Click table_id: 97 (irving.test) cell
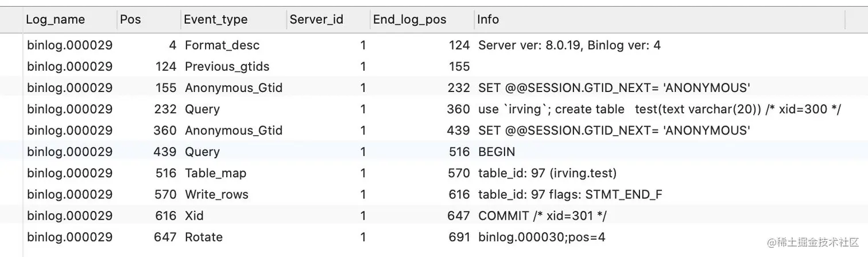 [547, 173]
